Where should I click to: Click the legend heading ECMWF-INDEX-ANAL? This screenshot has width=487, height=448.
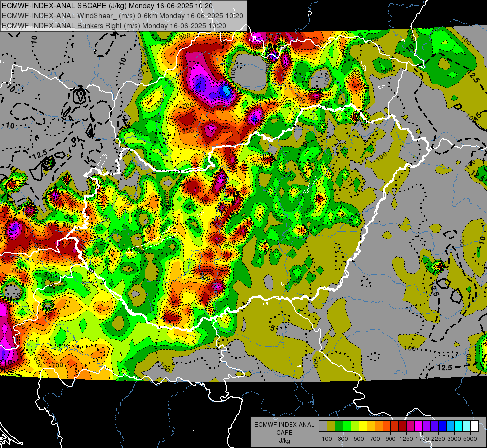pyautogui.click(x=284, y=425)
